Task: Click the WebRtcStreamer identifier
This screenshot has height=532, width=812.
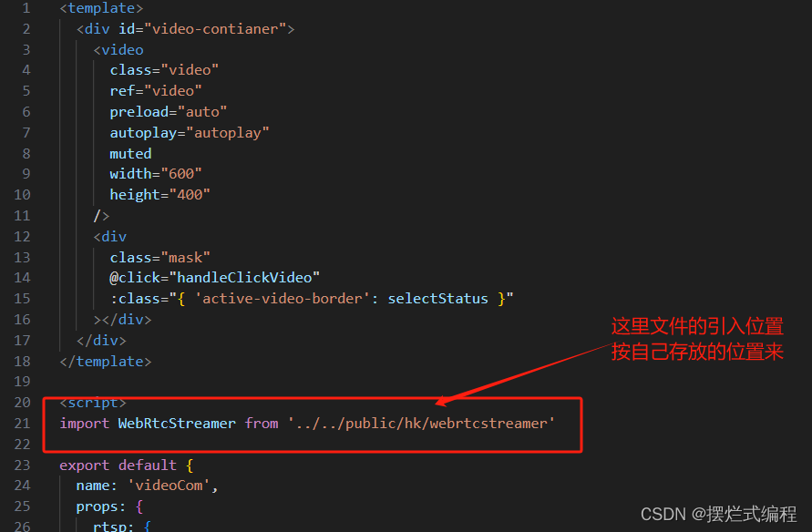Action: [177, 424]
